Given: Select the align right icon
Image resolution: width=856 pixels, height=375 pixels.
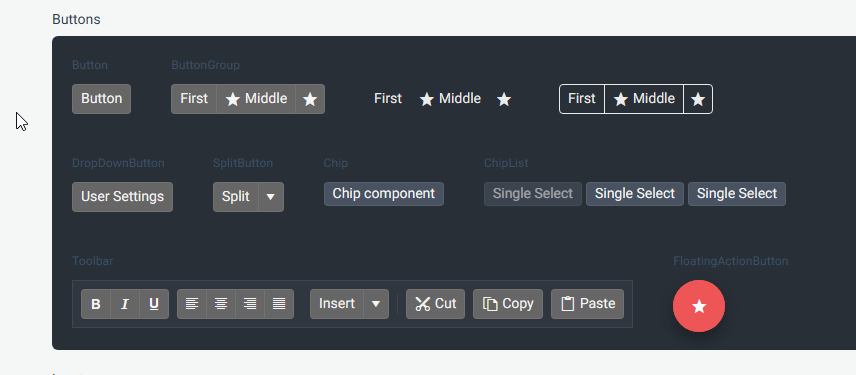Looking at the screenshot, I should (x=250, y=304).
